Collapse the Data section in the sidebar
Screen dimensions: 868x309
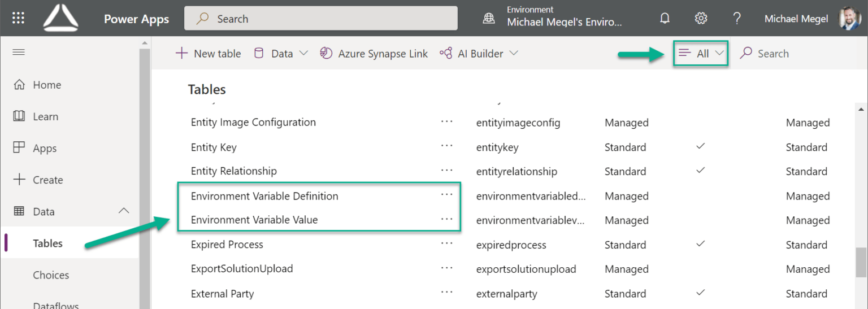pyautogui.click(x=124, y=211)
